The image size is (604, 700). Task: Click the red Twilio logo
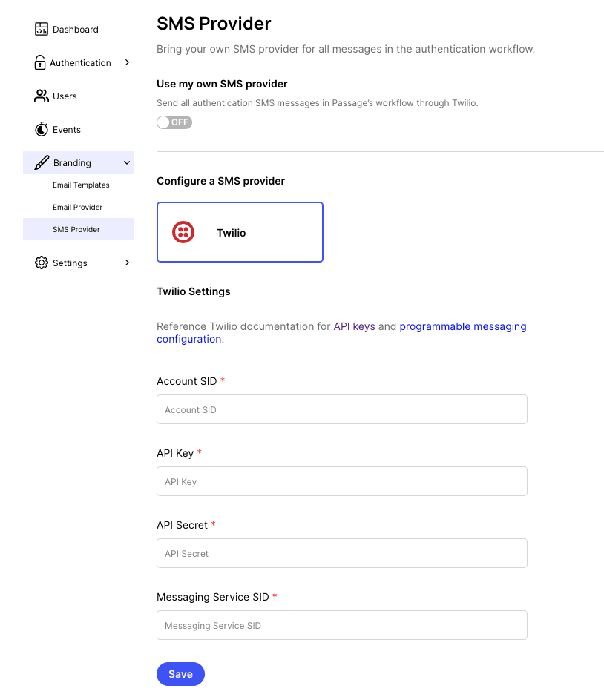[182, 232]
